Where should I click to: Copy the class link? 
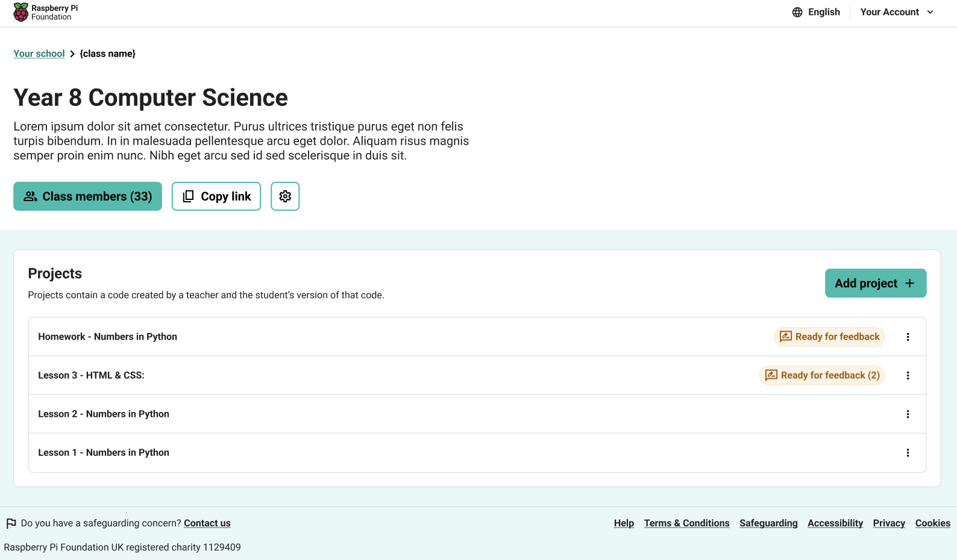(x=216, y=196)
